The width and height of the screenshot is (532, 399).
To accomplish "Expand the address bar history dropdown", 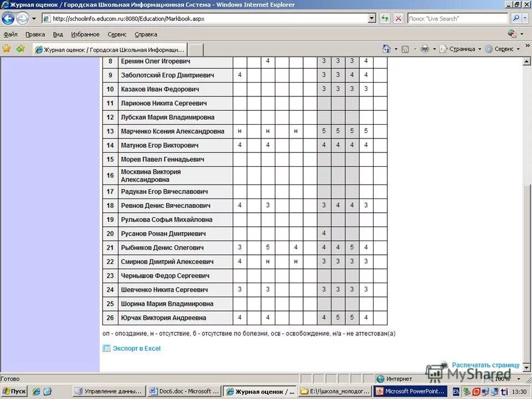I will [x=372, y=19].
